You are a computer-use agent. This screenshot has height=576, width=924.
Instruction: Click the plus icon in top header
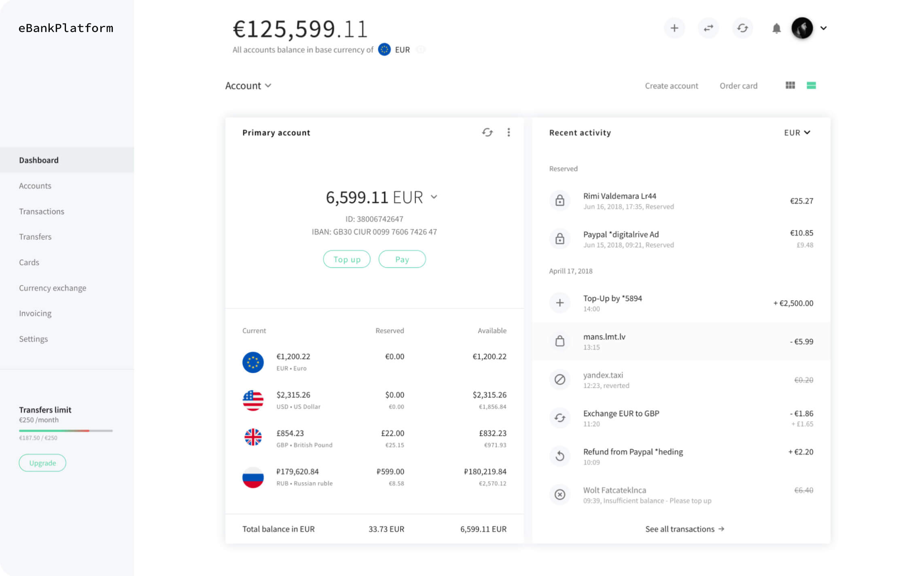(x=674, y=28)
